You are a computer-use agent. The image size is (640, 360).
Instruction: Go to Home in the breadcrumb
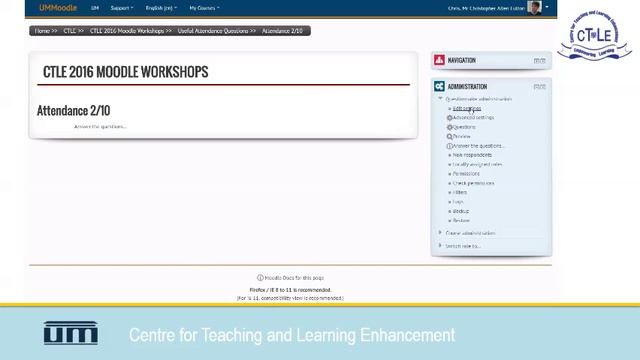(42, 31)
